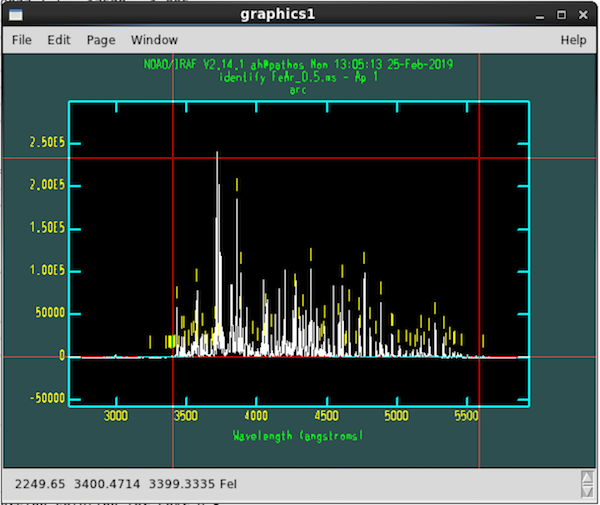Close the graphics1 window
Viewport: 600px width, 505px height.
pyautogui.click(x=583, y=15)
